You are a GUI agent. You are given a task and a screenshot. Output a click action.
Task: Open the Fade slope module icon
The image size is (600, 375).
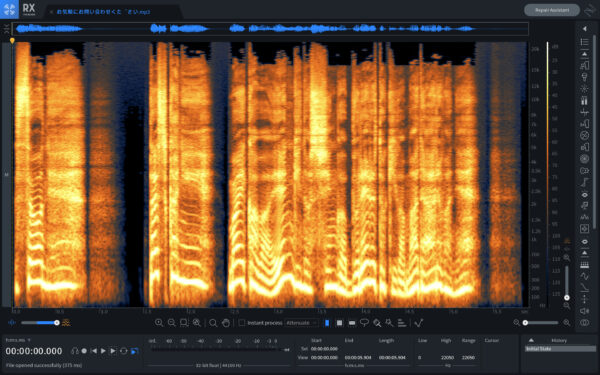584,287
